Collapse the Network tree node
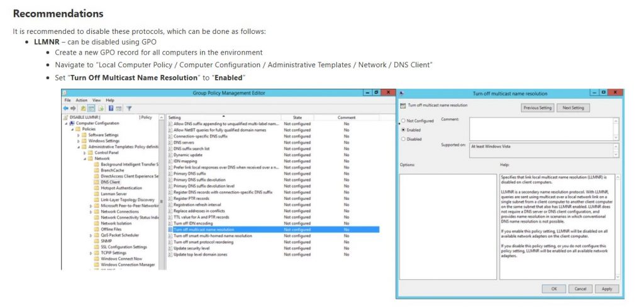644x307 pixels. pos(84,159)
